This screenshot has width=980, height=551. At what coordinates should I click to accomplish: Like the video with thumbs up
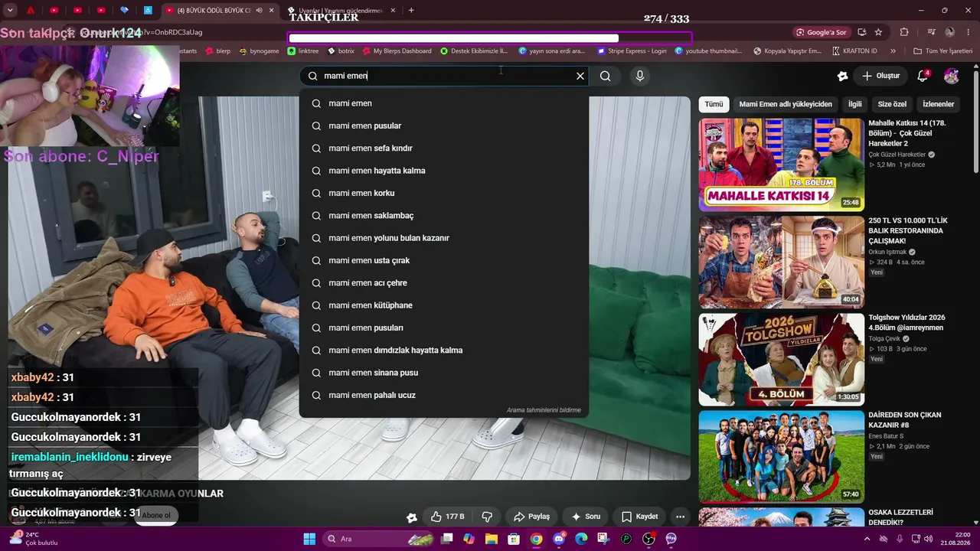(447, 517)
